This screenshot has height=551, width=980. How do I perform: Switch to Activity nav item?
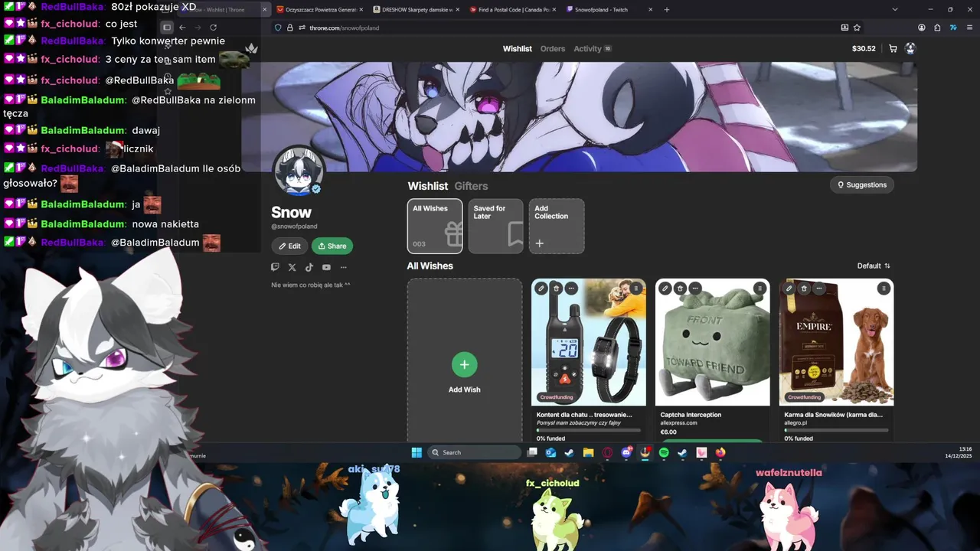[592, 48]
